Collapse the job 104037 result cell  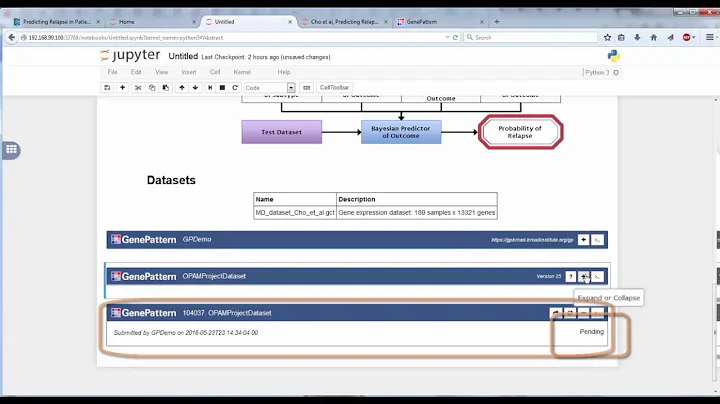584,313
